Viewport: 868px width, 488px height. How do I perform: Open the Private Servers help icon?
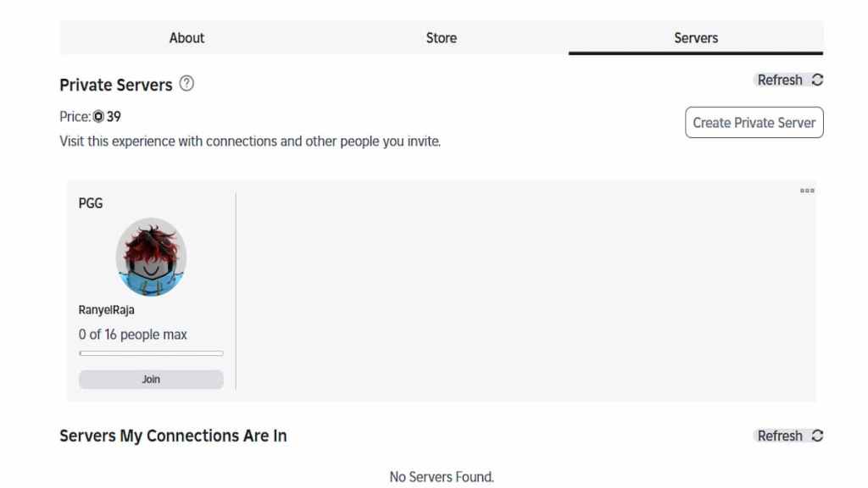click(x=187, y=84)
